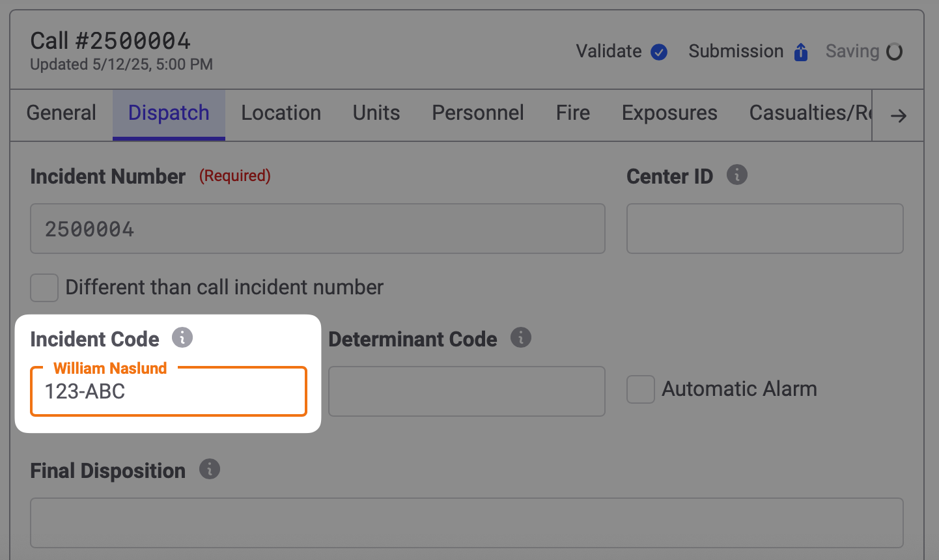Click the right arrow to show more tabs
939x560 pixels.
tap(899, 116)
